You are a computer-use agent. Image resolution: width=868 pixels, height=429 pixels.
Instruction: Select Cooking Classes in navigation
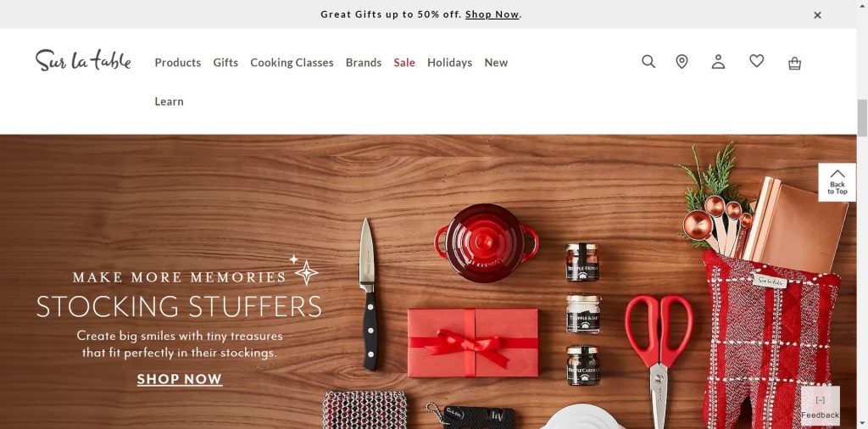pos(292,63)
